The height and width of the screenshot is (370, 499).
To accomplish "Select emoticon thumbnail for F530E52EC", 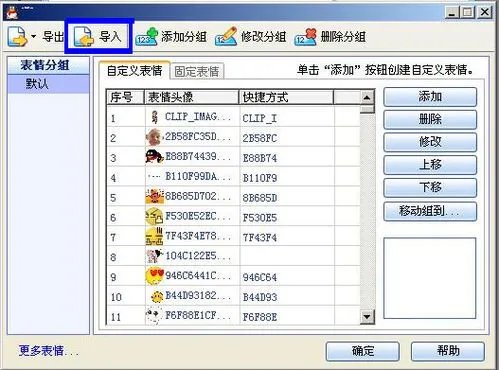I will point(154,216).
